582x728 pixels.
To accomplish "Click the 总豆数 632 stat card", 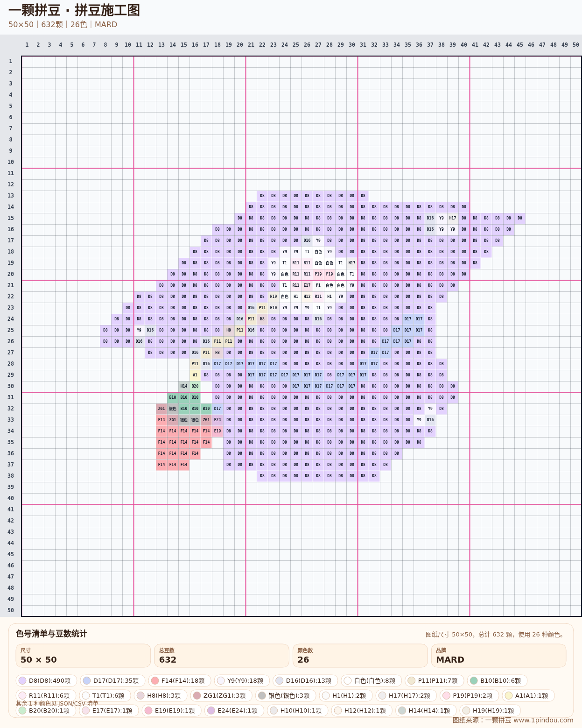I will click(222, 656).
